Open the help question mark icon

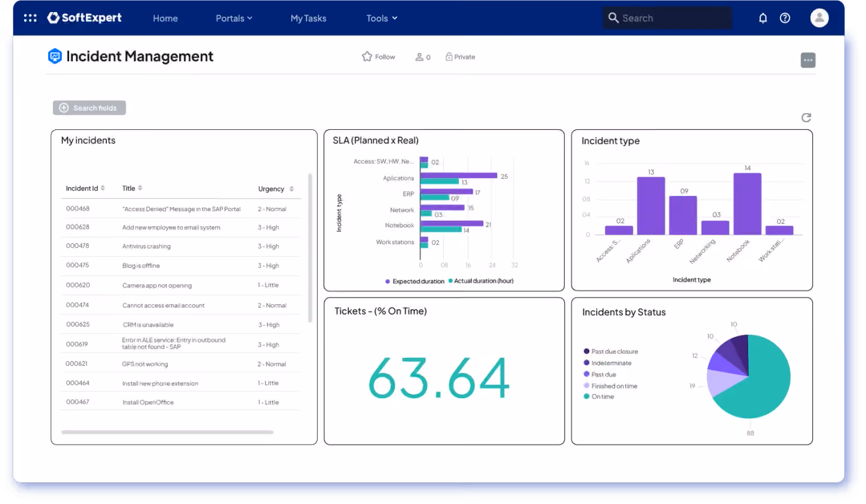[x=785, y=18]
